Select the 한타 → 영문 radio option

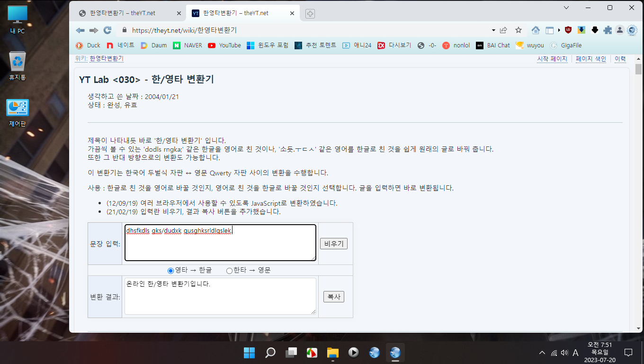coord(230,271)
